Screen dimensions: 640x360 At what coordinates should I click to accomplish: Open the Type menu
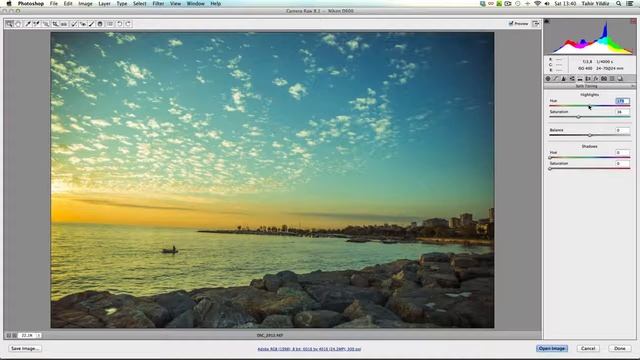coord(122,4)
